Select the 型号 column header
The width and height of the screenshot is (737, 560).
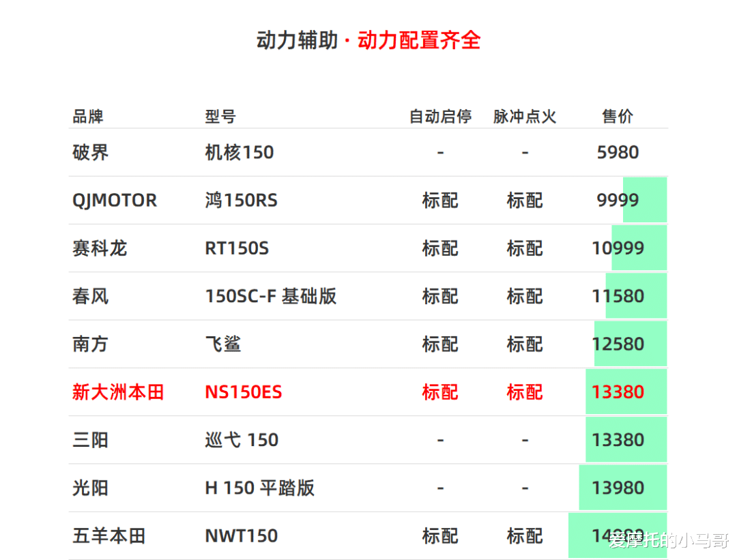click(220, 116)
